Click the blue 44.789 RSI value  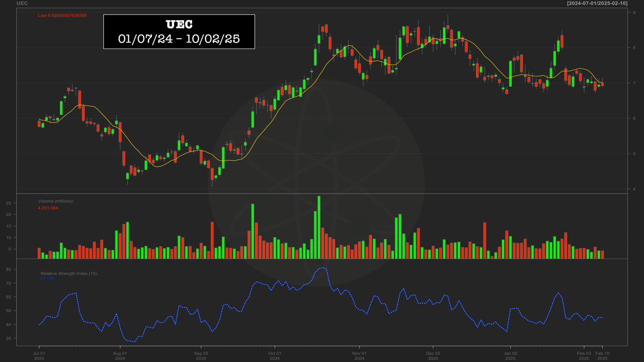pyautogui.click(x=47, y=278)
